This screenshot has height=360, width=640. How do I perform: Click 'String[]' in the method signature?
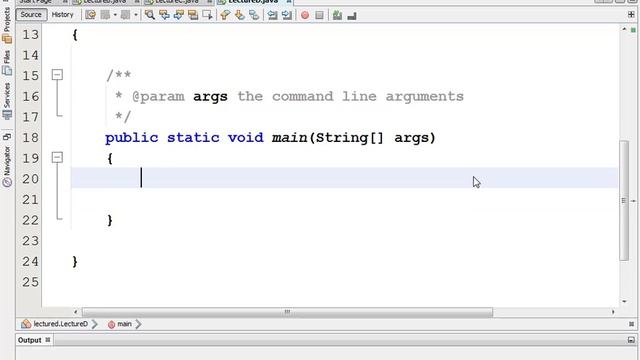tap(350, 138)
